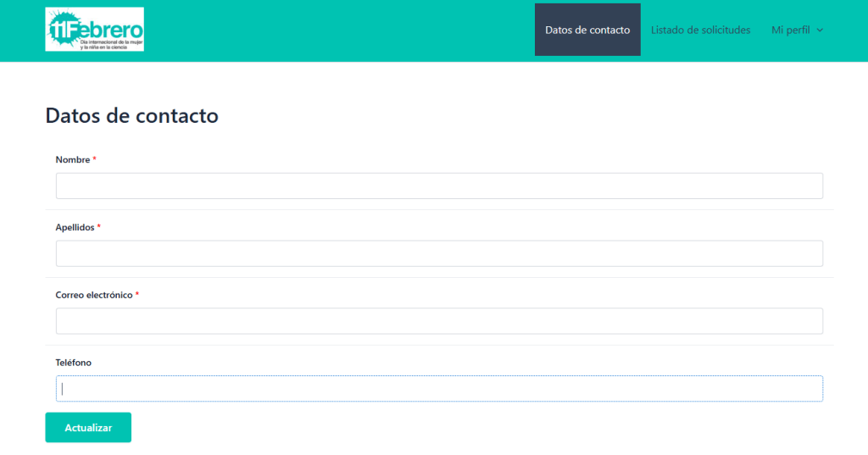Click the red asterisk next to Nombre
Viewport: 868px width, 455px height.
(x=95, y=159)
